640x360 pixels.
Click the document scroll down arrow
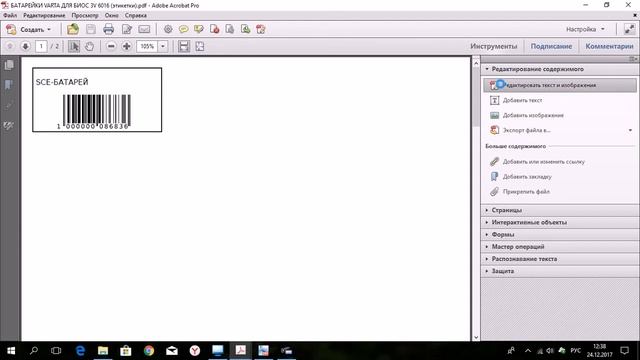pyautogui.click(x=476, y=337)
